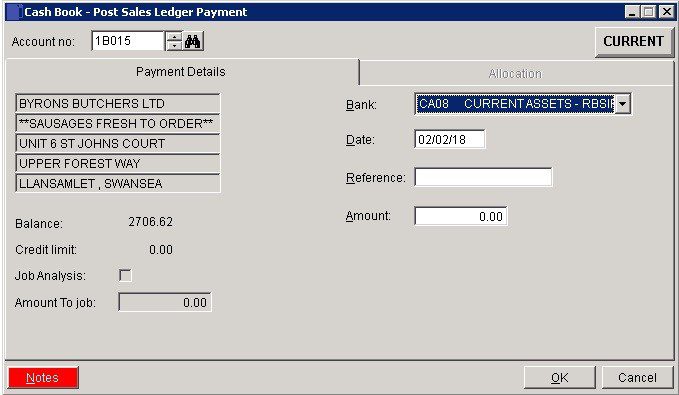Click the Amount field showing 0.00

coord(461,216)
